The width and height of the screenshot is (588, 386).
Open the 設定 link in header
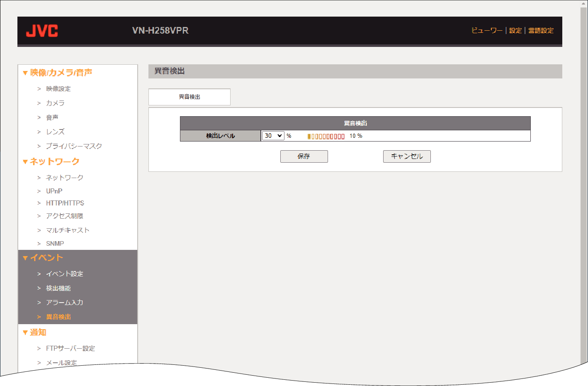point(515,31)
